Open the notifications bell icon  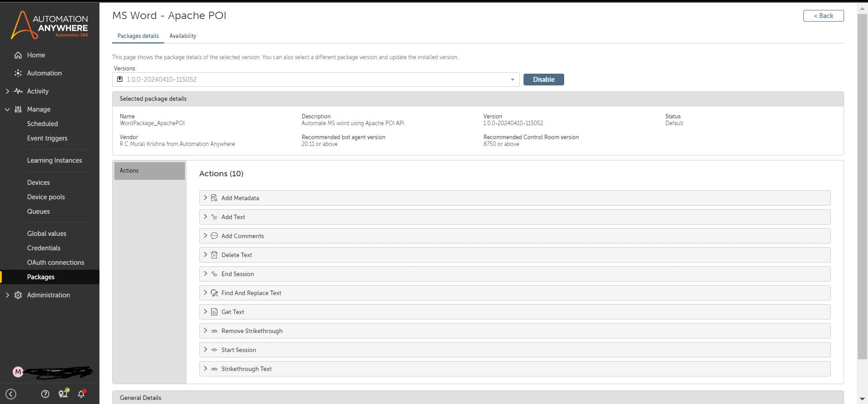point(82,394)
